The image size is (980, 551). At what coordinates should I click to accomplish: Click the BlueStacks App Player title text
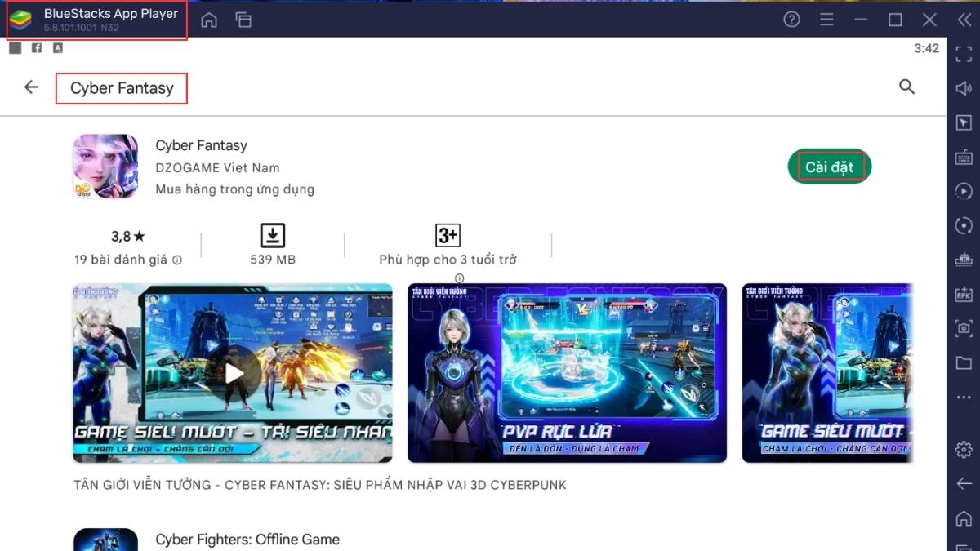[111, 13]
